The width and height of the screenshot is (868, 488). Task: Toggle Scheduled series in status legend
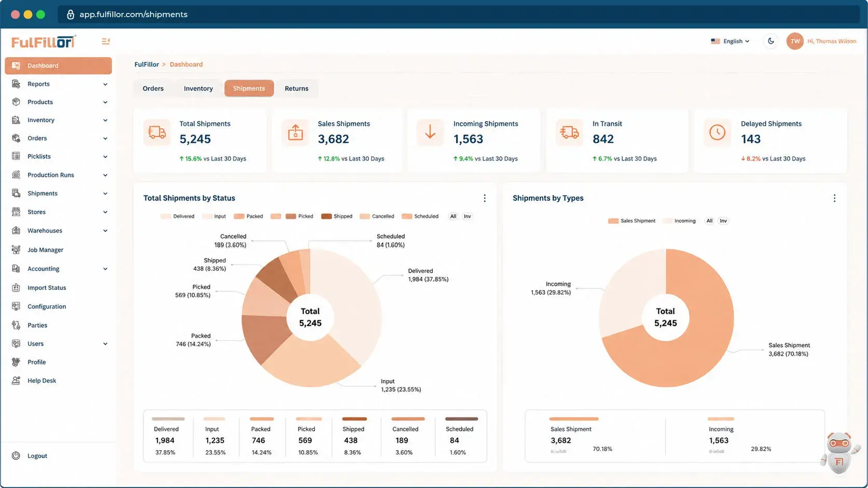point(420,216)
